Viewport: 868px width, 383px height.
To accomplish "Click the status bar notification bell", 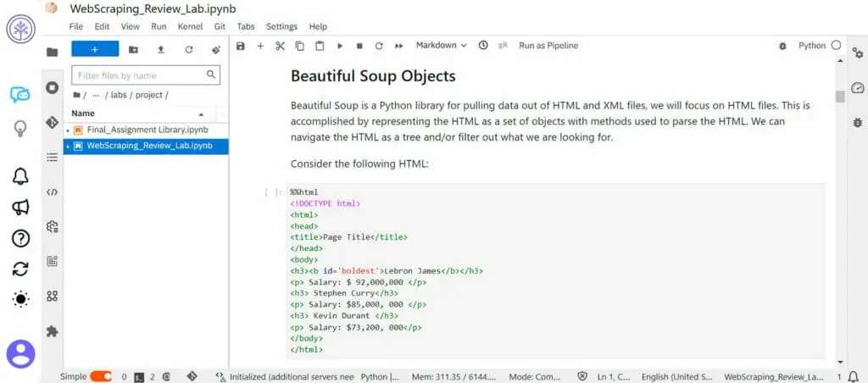I will pos(854,376).
